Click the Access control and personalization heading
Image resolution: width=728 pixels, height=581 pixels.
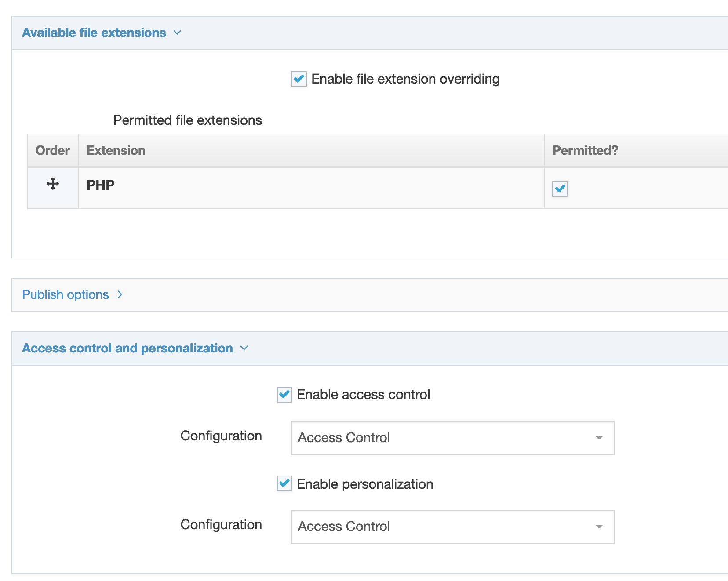point(127,349)
